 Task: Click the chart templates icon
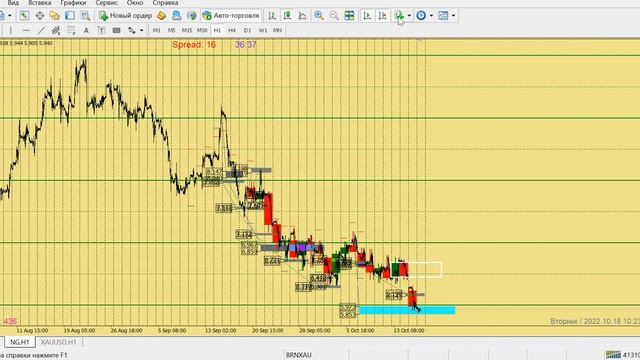point(443,16)
